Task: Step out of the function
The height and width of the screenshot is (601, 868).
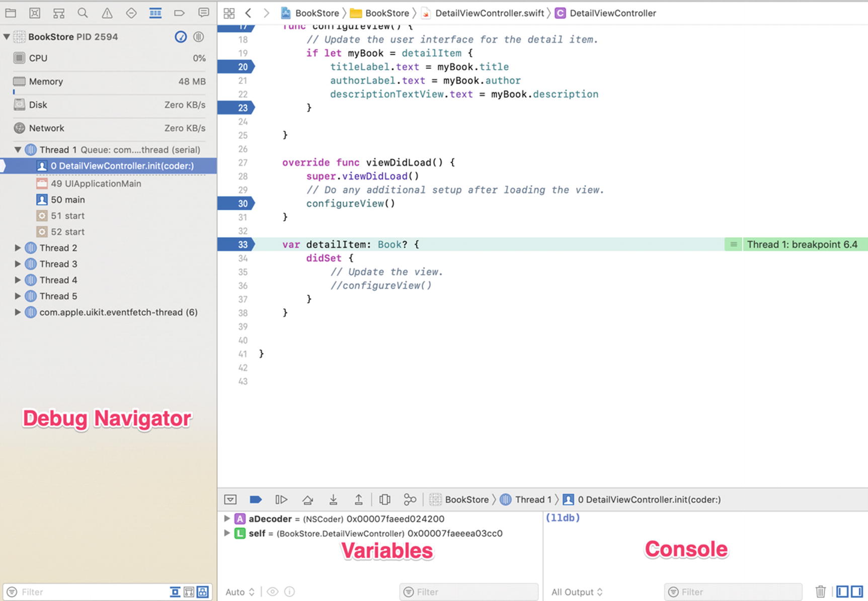Action: tap(358, 499)
